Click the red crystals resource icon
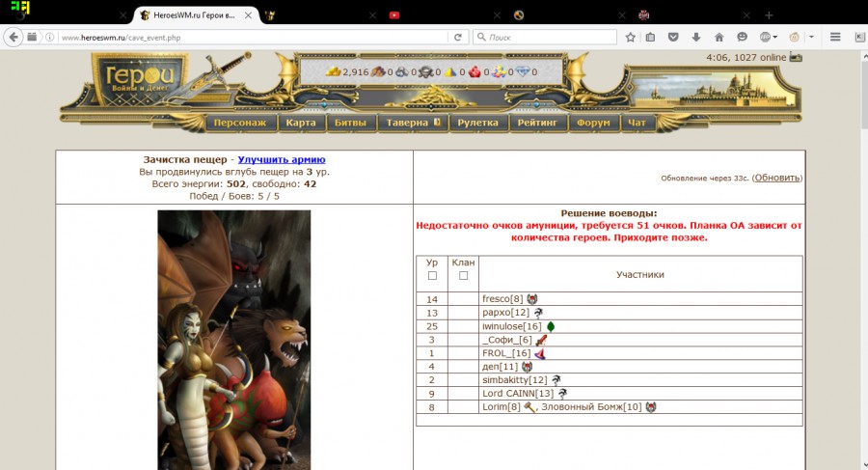Screen dimensions: 868x470 pos(475,71)
